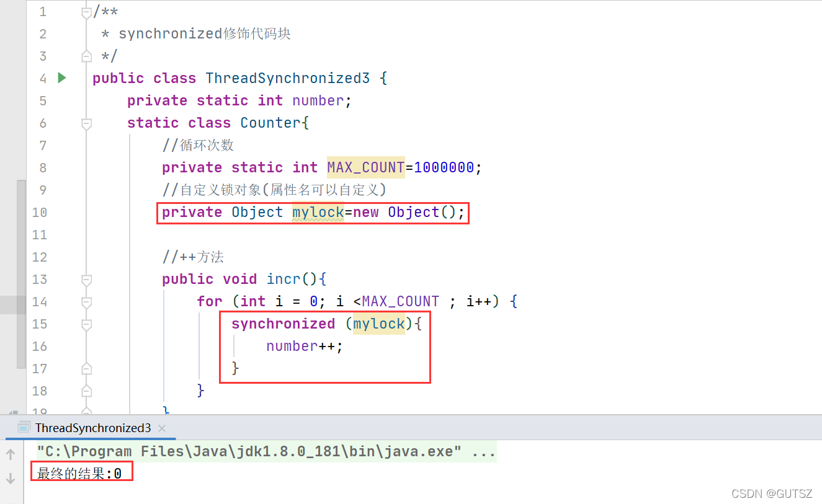Click MAX_COUNT in the for loop condition
This screenshot has width=822, height=504.
point(401,302)
